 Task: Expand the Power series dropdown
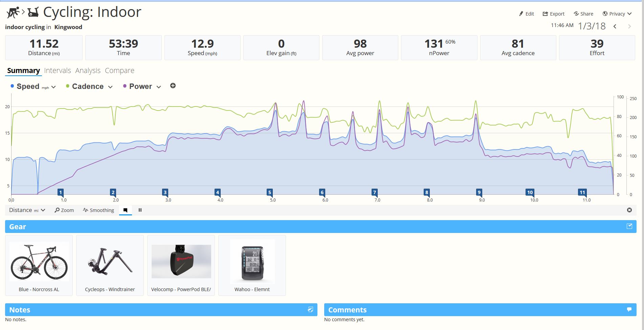tap(159, 87)
